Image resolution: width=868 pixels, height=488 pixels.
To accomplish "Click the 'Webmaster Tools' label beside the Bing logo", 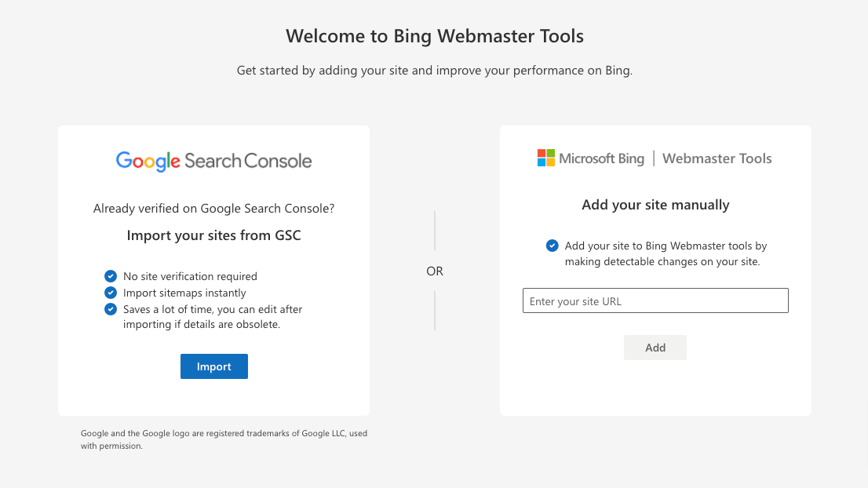I will tap(717, 158).
